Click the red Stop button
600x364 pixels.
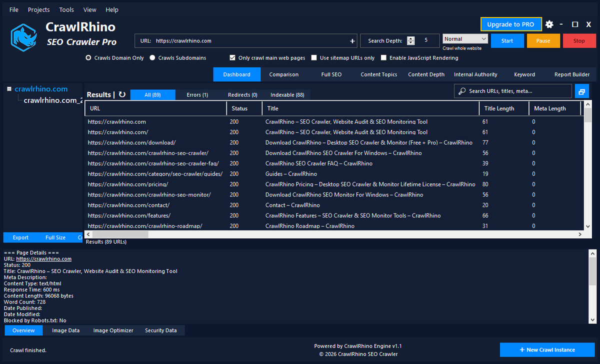coord(579,41)
